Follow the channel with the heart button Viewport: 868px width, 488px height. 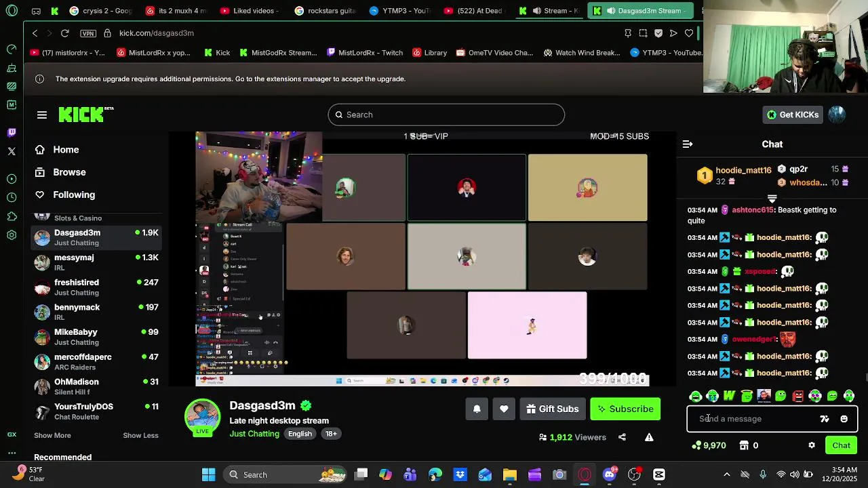pos(504,409)
